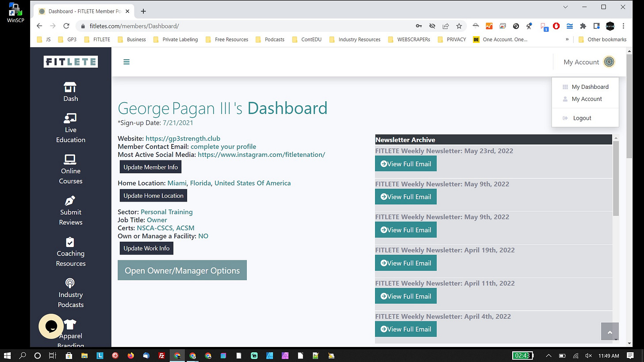
Task: Open the notifications action center
Action: [x=631, y=355]
